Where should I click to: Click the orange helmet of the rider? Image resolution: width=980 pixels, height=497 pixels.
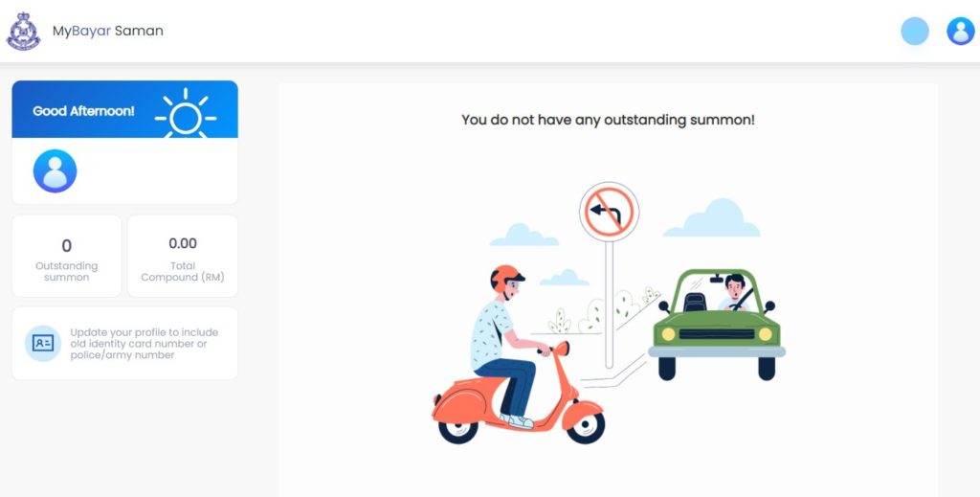tap(506, 277)
